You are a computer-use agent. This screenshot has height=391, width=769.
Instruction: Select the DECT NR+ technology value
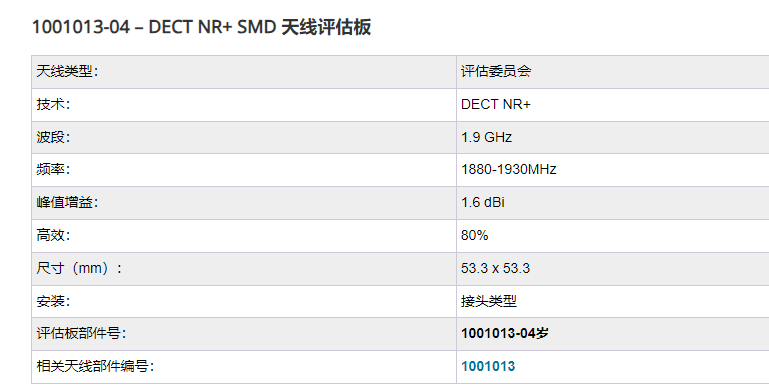(496, 104)
